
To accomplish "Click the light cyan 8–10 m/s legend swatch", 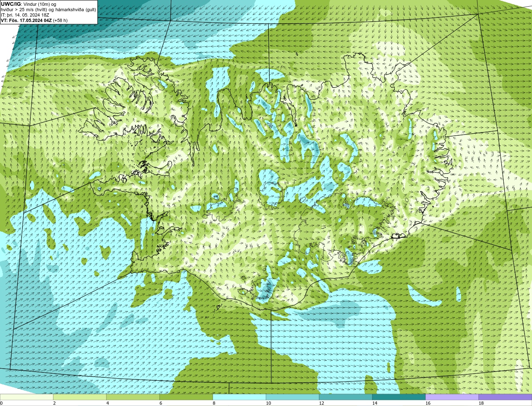I will coord(239,397).
